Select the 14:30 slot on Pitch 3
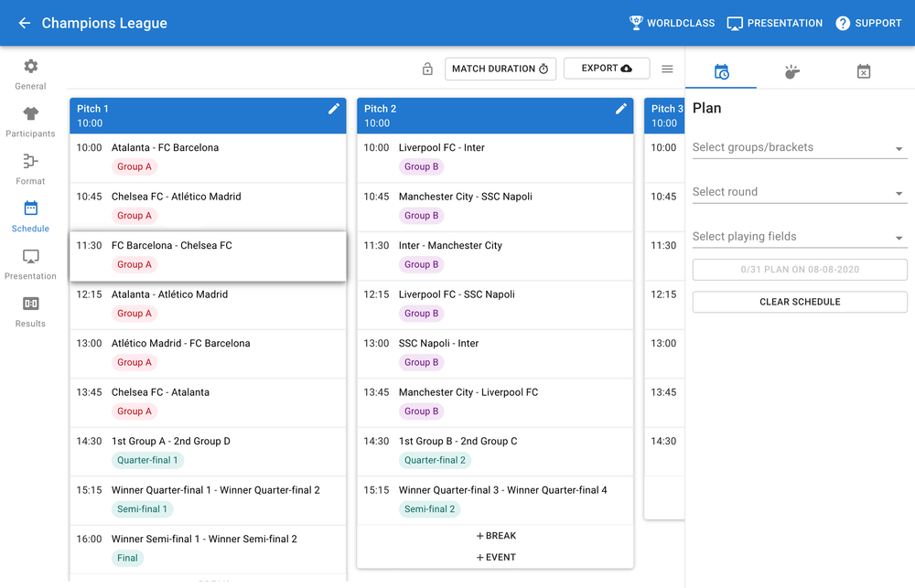The image size is (915, 588). 664,452
